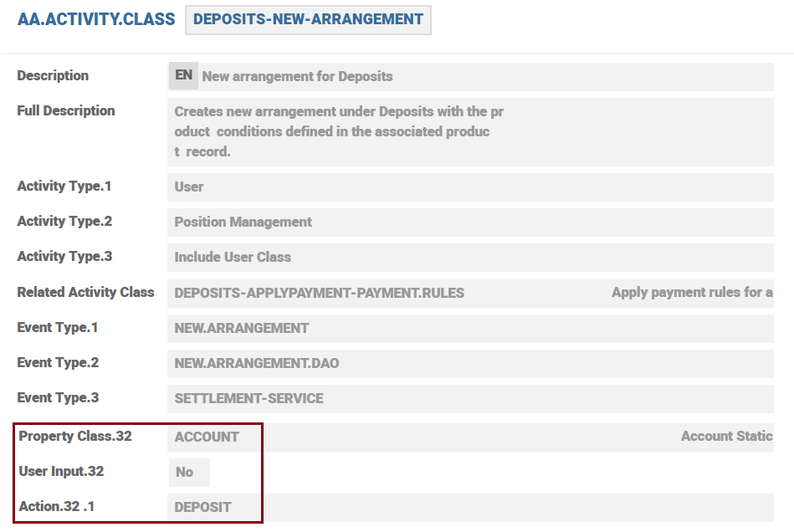Click the 'Account Static' enrichment text
Image resolution: width=794 pixels, height=532 pixels.
pyautogui.click(x=725, y=437)
